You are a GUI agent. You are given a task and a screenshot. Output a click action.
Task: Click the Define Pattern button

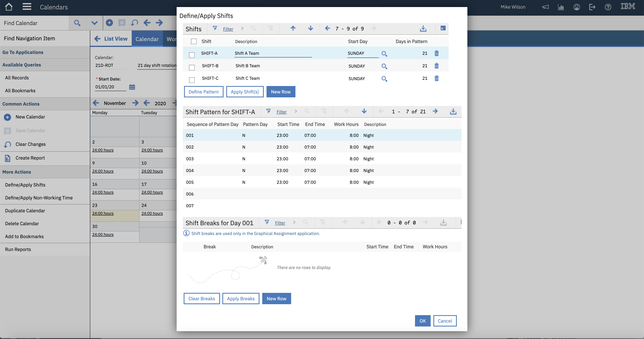pyautogui.click(x=204, y=92)
